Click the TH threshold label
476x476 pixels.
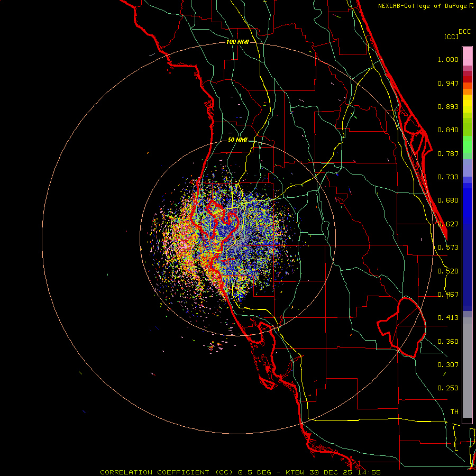click(x=454, y=412)
